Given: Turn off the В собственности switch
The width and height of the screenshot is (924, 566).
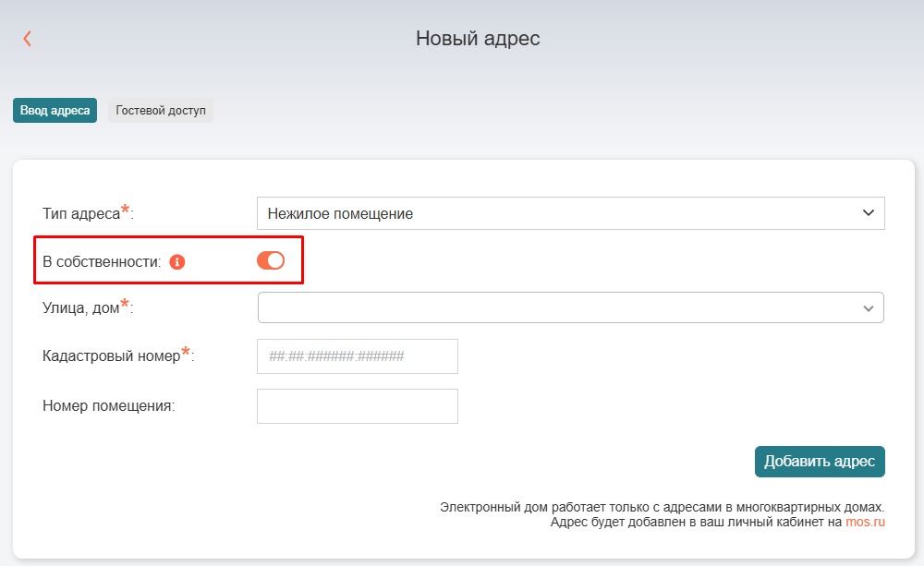Looking at the screenshot, I should (x=271, y=261).
